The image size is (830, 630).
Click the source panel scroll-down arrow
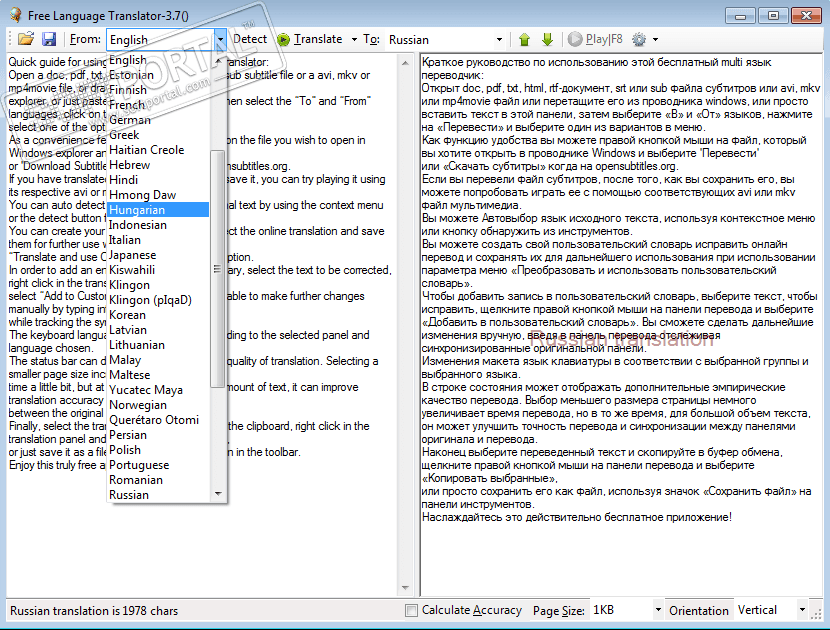[405, 588]
